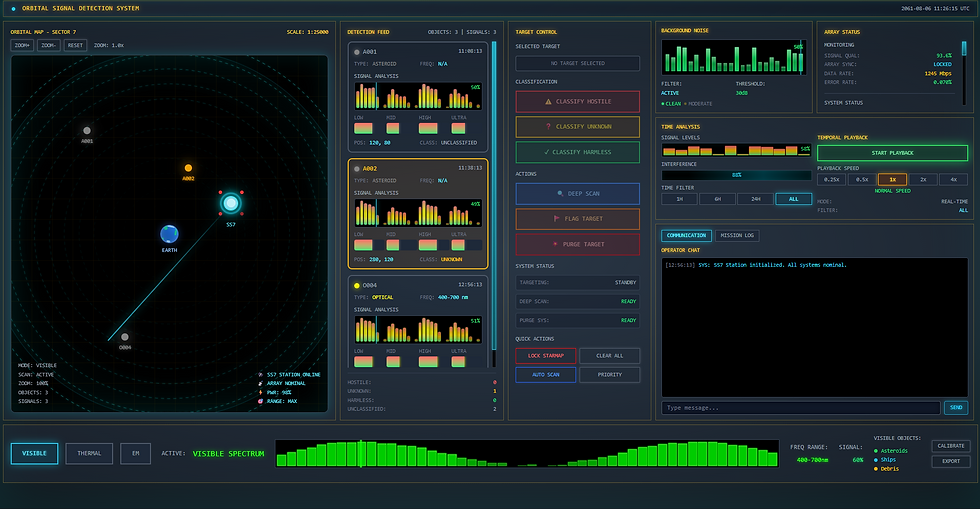
Task: Select the O004 object dot on map
Action: pyautogui.click(x=125, y=337)
